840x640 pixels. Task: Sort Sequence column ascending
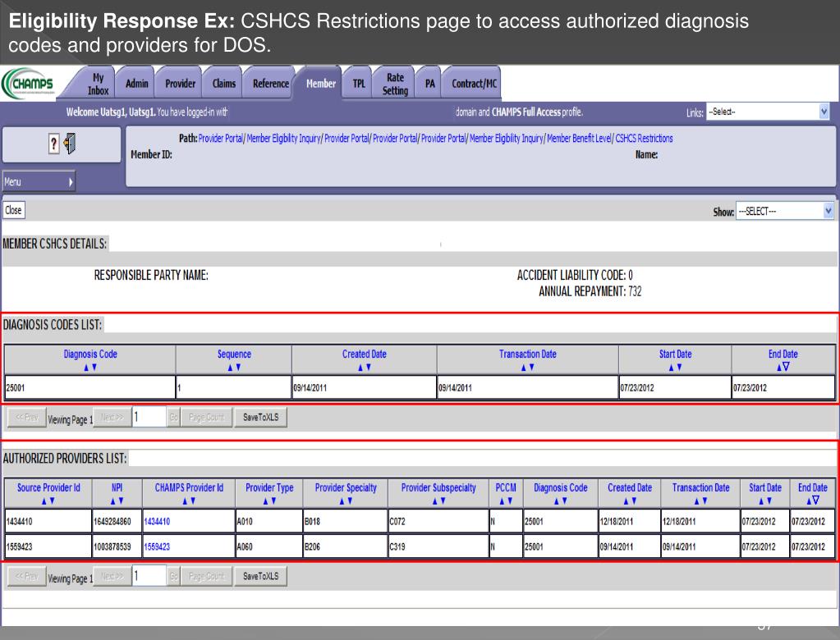pos(230,368)
